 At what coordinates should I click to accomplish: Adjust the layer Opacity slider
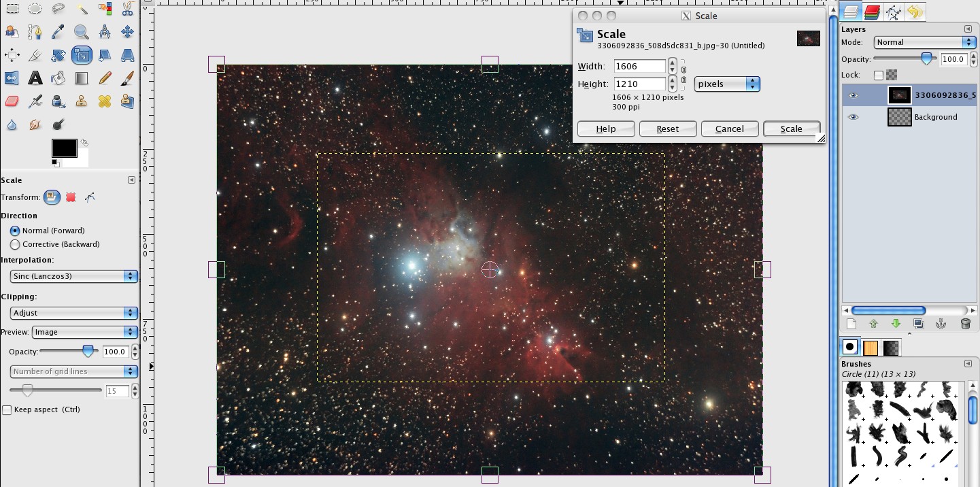(x=905, y=59)
